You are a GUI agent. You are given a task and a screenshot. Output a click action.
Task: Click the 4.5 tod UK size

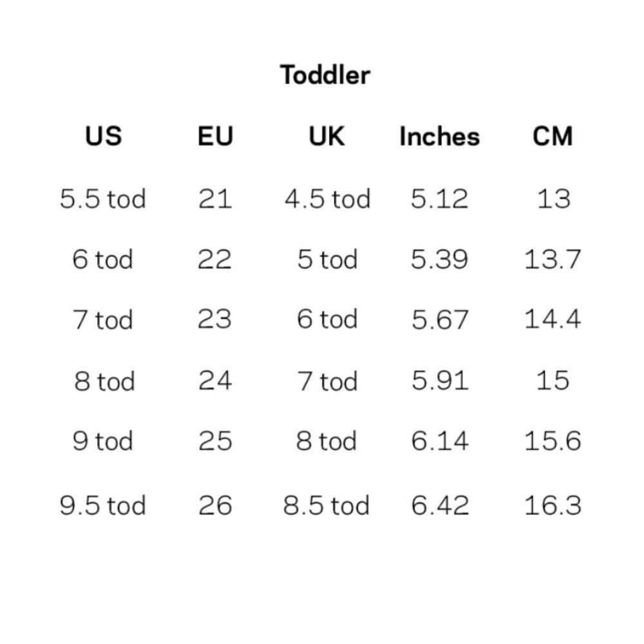[x=327, y=198]
